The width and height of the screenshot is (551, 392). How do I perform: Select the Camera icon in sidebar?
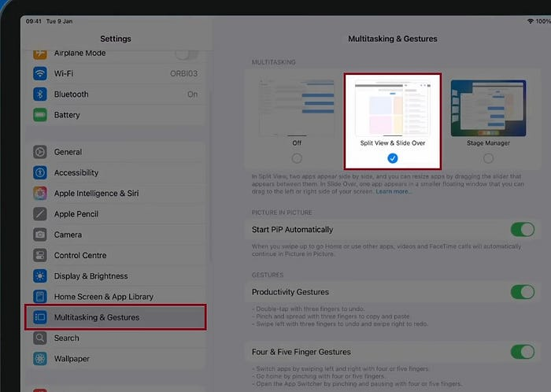click(x=40, y=235)
